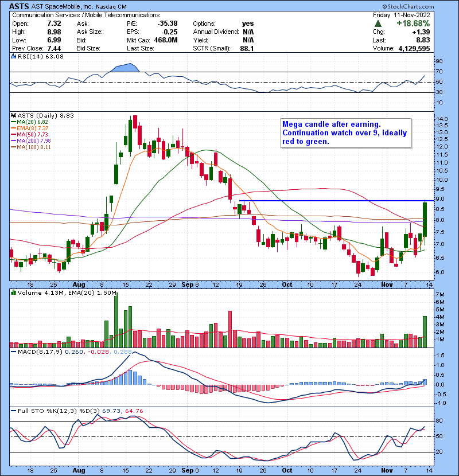The height and width of the screenshot is (476, 459).
Task: Click the RSI(14) 63.08 indicator label
Action: click(x=40, y=56)
